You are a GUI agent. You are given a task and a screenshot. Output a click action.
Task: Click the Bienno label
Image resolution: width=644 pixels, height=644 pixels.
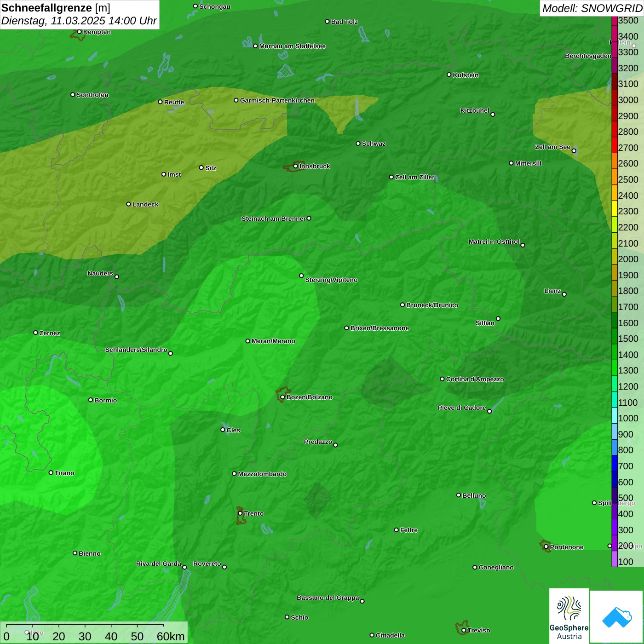pyautogui.click(x=89, y=553)
